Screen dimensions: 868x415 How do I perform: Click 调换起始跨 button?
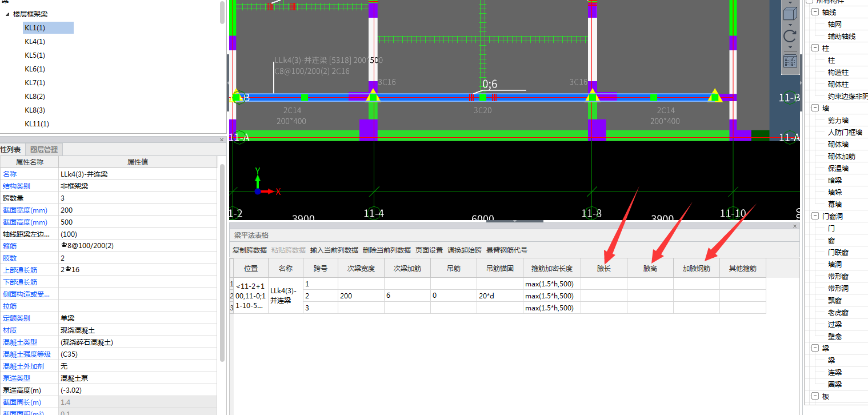pos(465,250)
